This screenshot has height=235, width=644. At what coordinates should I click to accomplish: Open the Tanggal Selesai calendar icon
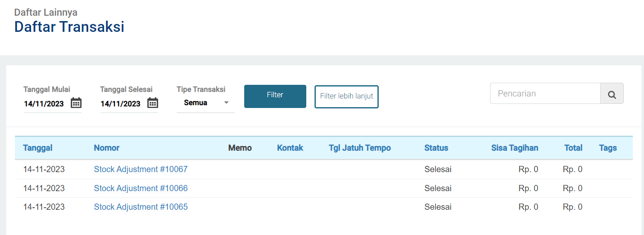click(153, 103)
